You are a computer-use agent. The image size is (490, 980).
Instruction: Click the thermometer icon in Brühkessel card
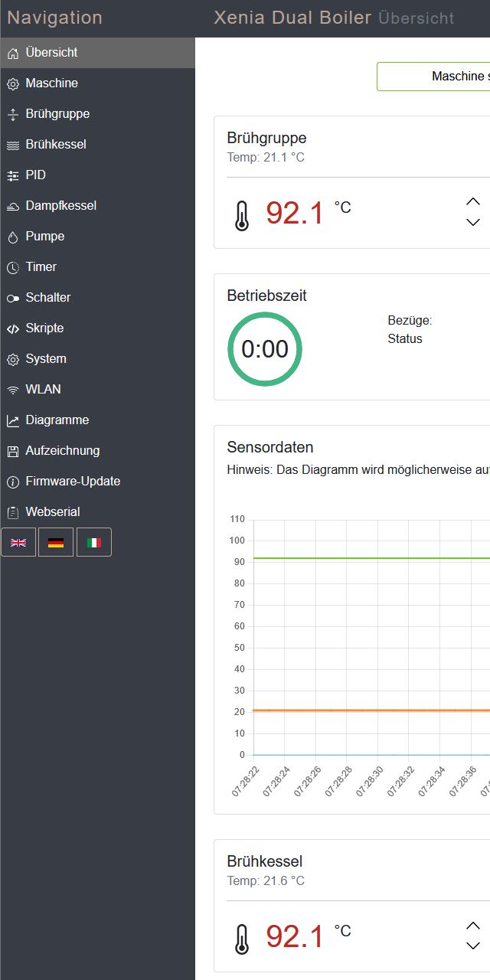click(242, 939)
